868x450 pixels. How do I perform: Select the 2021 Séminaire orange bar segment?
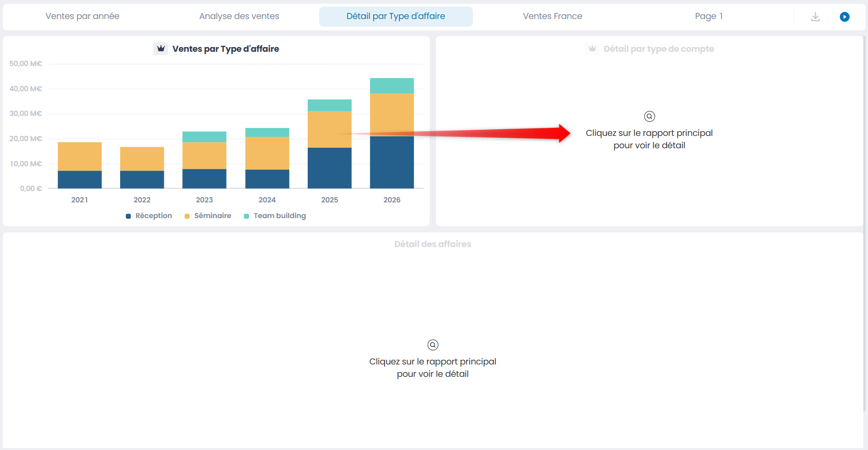click(80, 156)
